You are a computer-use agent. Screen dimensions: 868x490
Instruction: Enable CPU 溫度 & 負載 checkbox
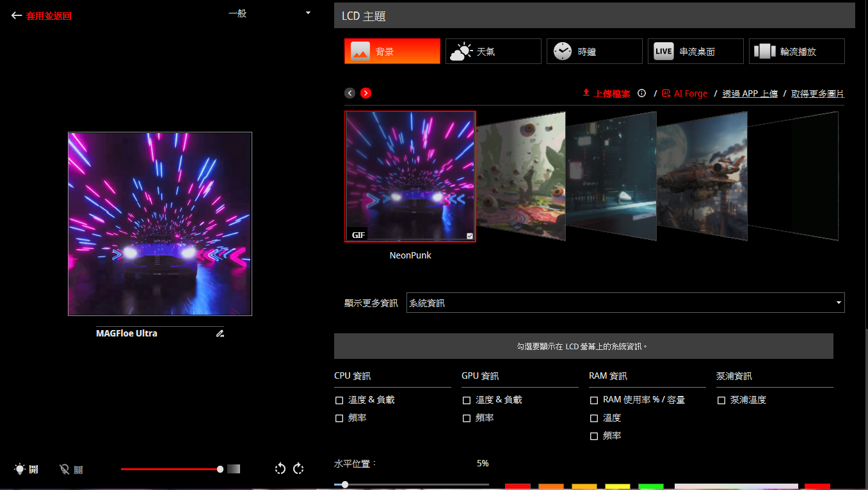(339, 400)
